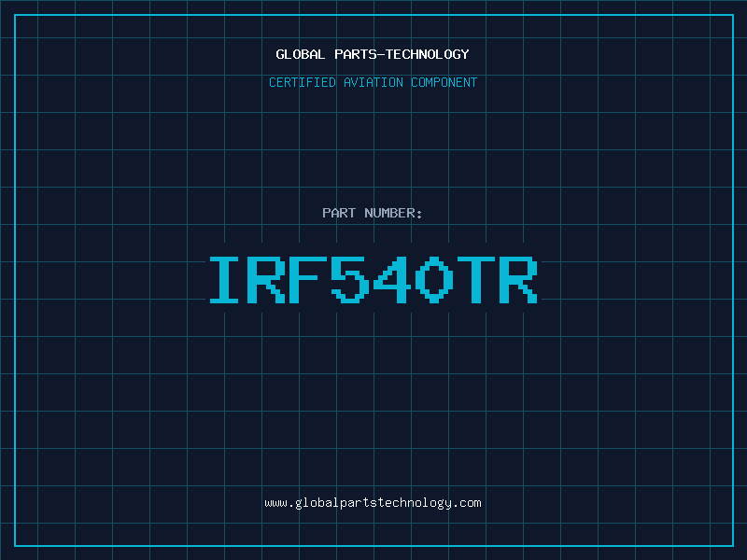Click the first R in IRF540TR

pos(267,280)
